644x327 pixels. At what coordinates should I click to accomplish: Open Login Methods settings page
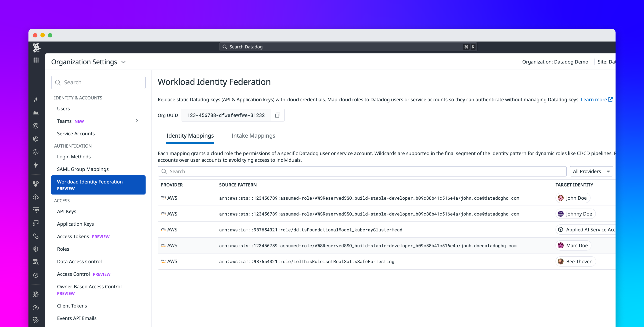(x=74, y=157)
